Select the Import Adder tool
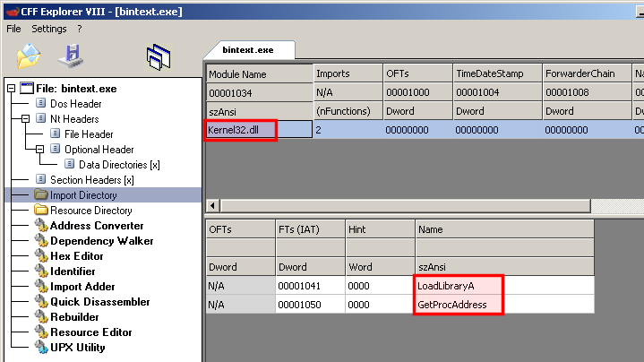 point(82,287)
